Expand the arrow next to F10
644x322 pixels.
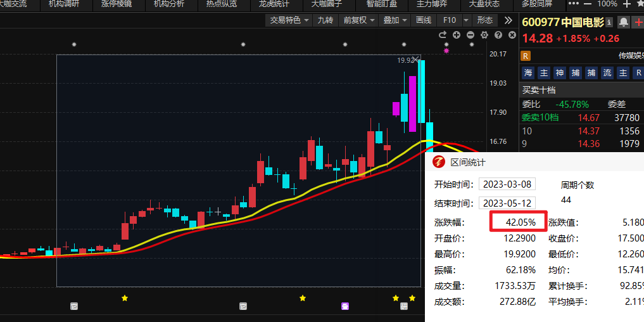[466, 20]
